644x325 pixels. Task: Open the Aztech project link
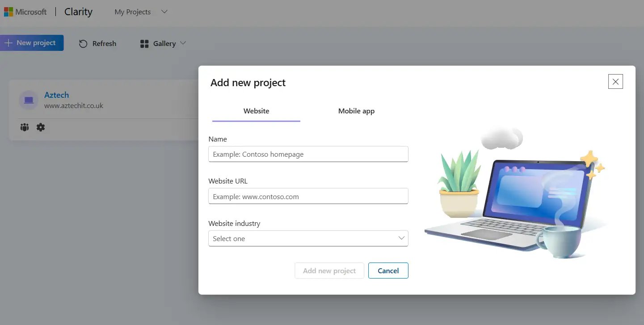point(56,95)
